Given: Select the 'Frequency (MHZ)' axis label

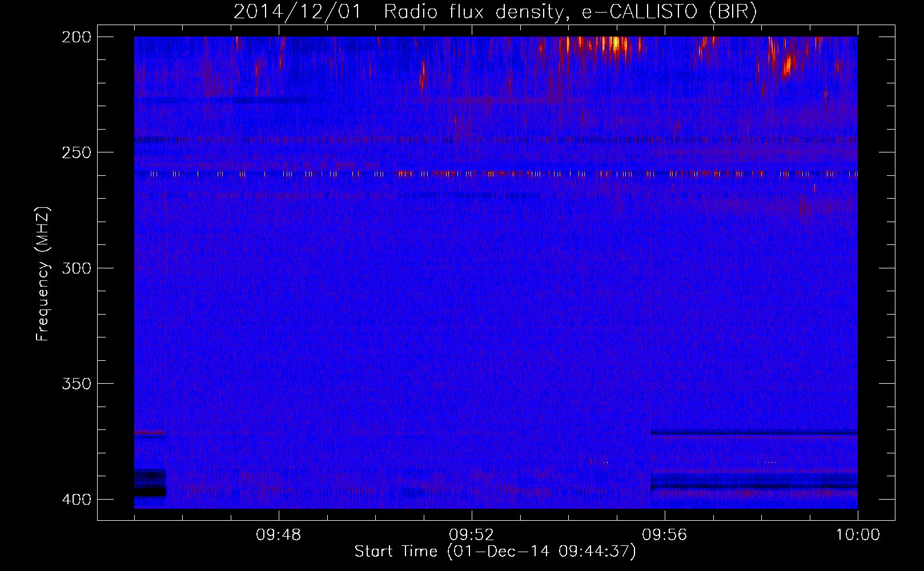Looking at the screenshot, I should [x=43, y=274].
